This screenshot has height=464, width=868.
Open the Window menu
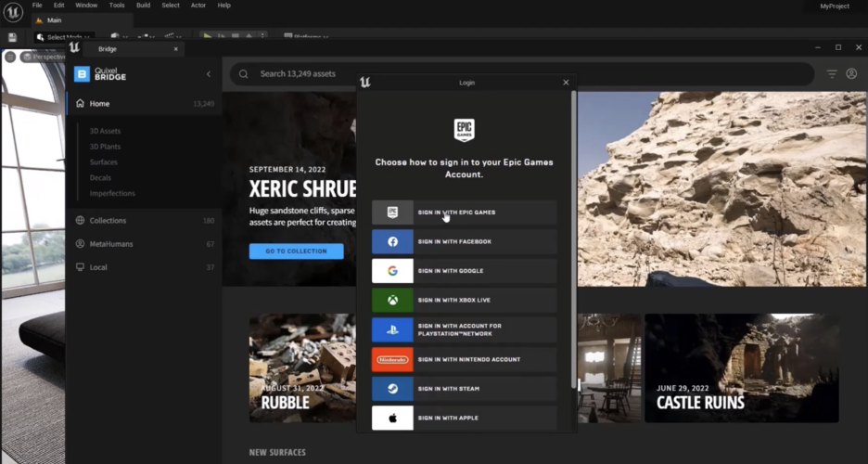pos(86,5)
